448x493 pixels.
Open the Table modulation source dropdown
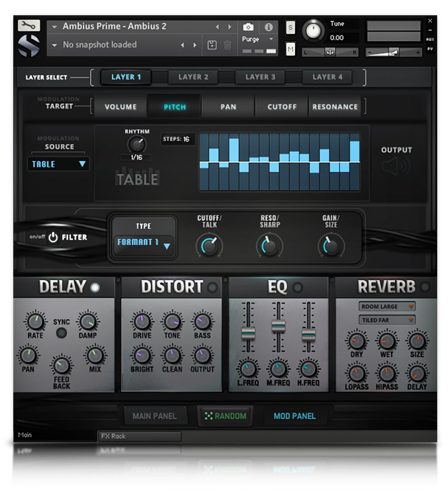coord(59,164)
